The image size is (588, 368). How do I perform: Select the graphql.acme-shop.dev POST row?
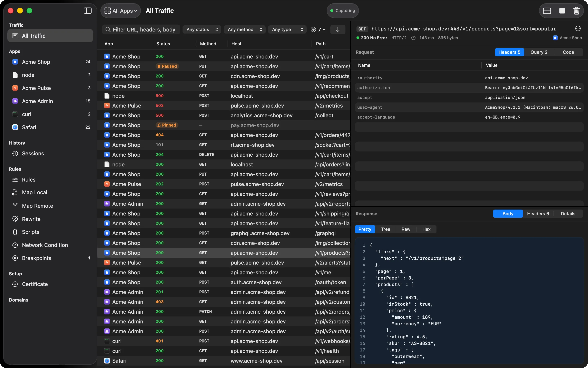224,233
